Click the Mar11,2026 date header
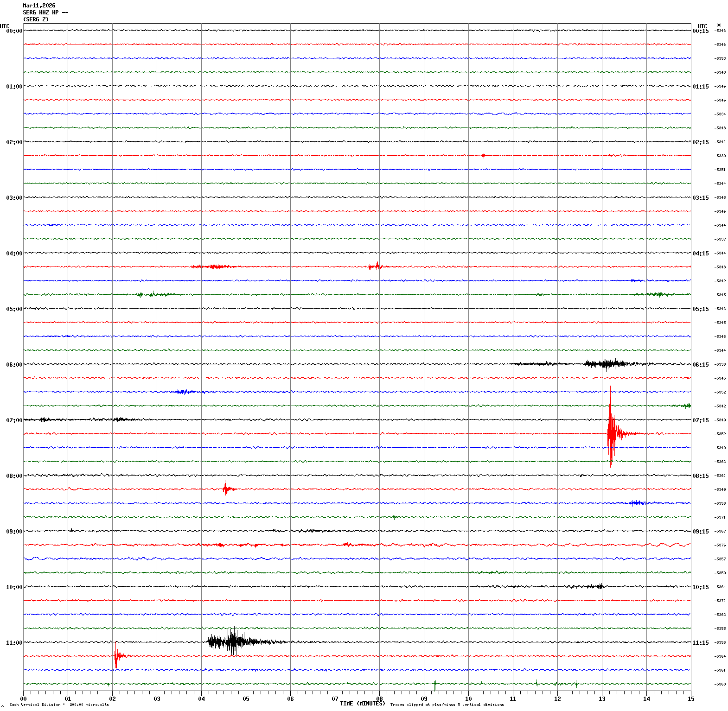 (x=39, y=6)
